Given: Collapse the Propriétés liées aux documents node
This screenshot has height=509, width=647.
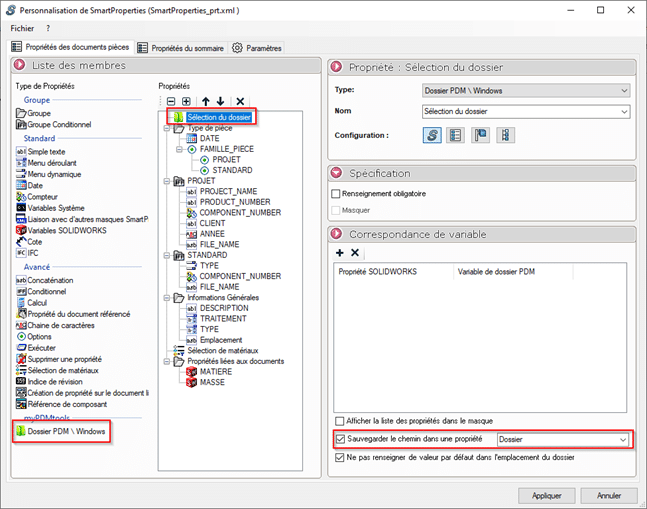Looking at the screenshot, I should 167,361.
